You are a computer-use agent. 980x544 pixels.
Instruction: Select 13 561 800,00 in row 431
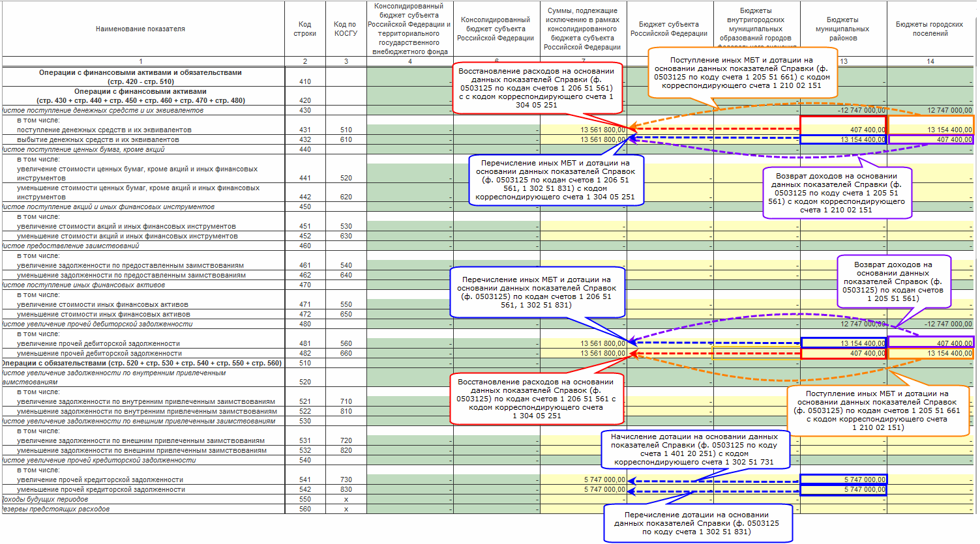[x=602, y=130]
